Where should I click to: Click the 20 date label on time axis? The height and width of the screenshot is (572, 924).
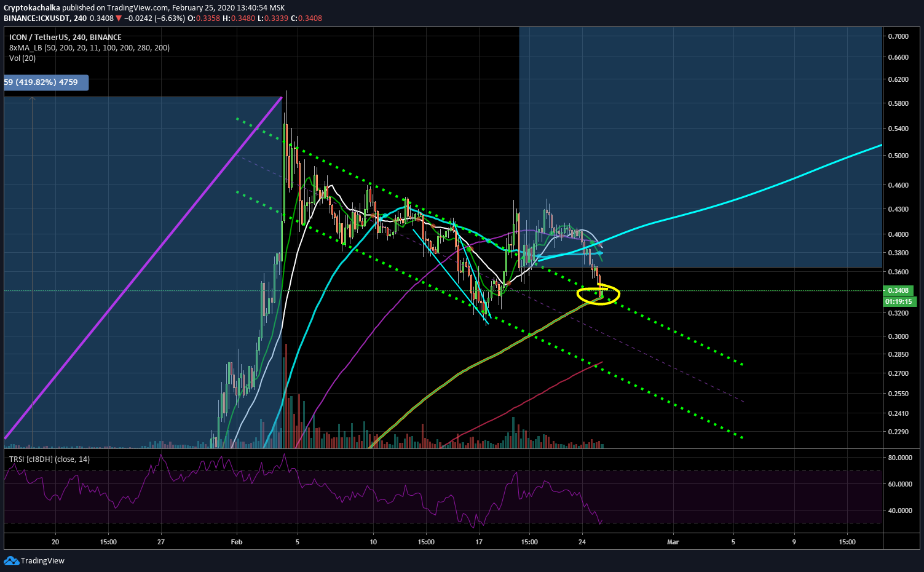55,542
